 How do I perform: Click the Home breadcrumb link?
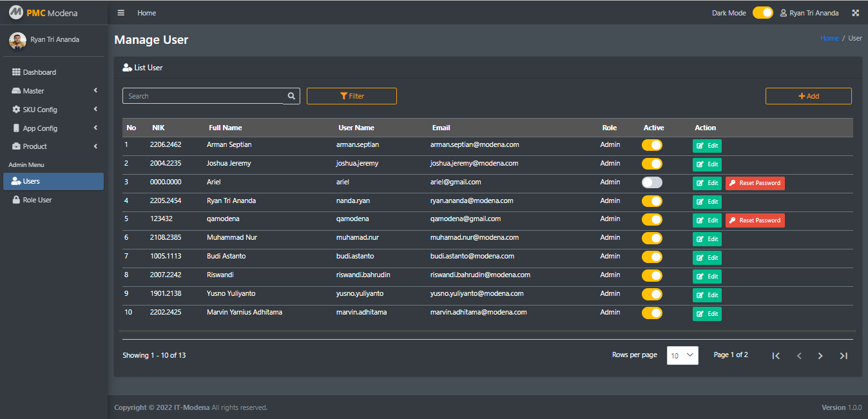coord(829,38)
